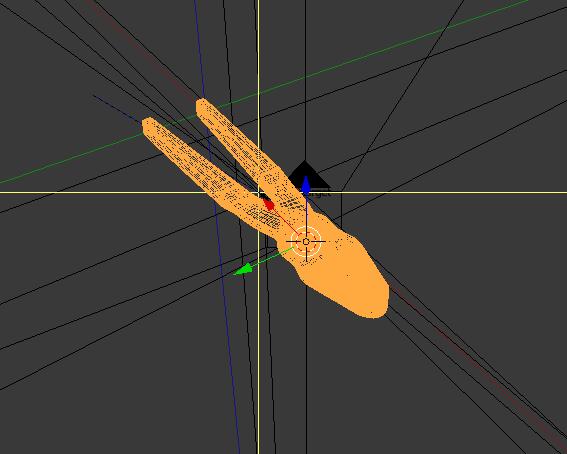
Task: Grab the green Y-axis manipulator arrowhead
Action: (244, 270)
